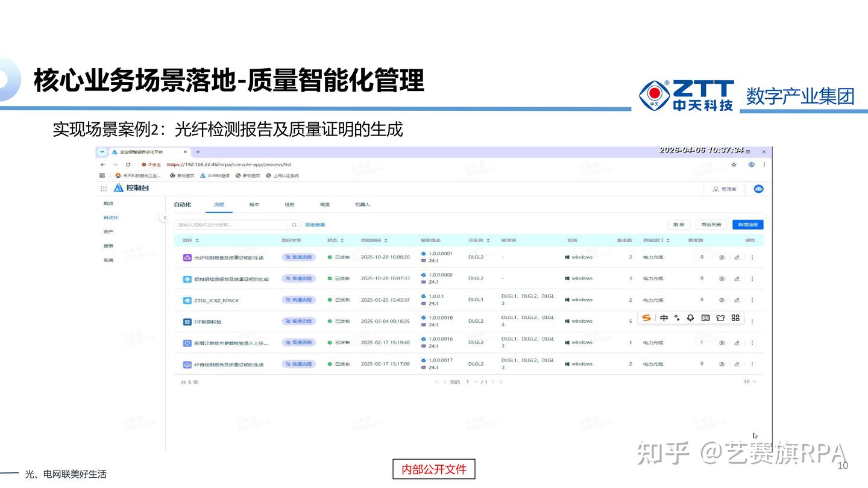Go to next page in pagination
868x488 pixels.
pyautogui.click(x=493, y=381)
